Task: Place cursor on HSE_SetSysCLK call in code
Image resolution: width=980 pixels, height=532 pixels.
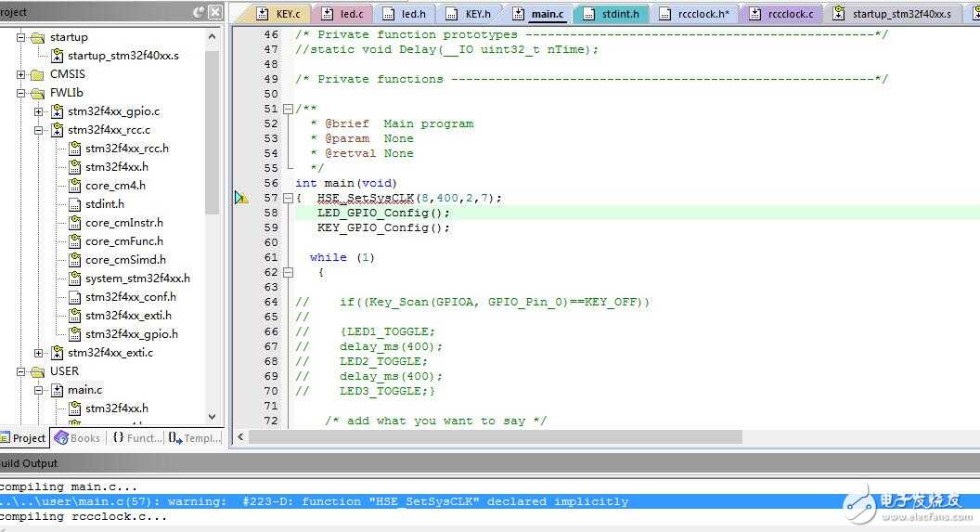Action: point(366,198)
